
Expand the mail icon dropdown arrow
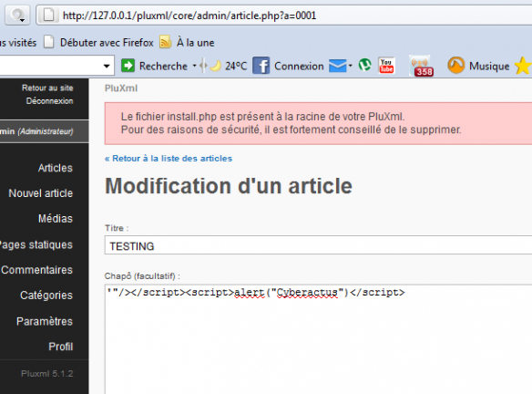click(x=351, y=66)
